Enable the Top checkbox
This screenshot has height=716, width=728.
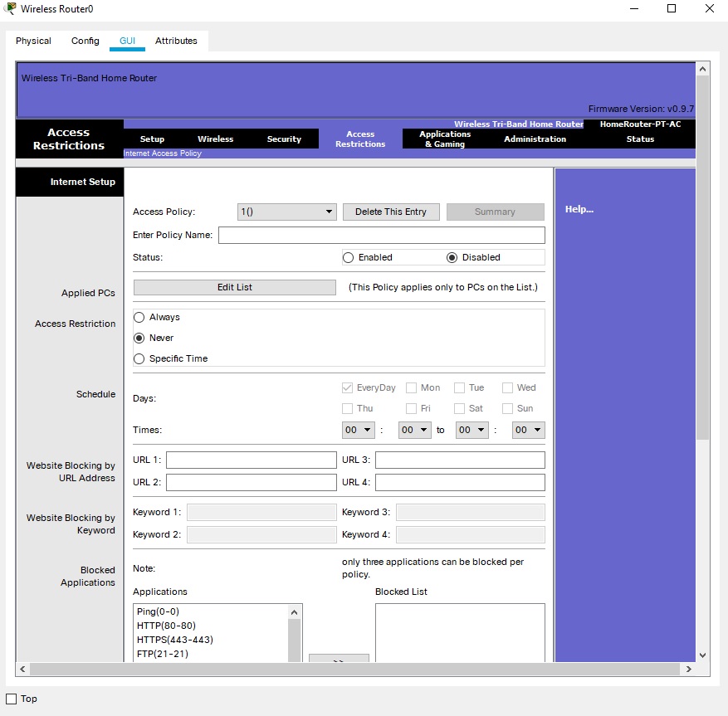pos(12,699)
